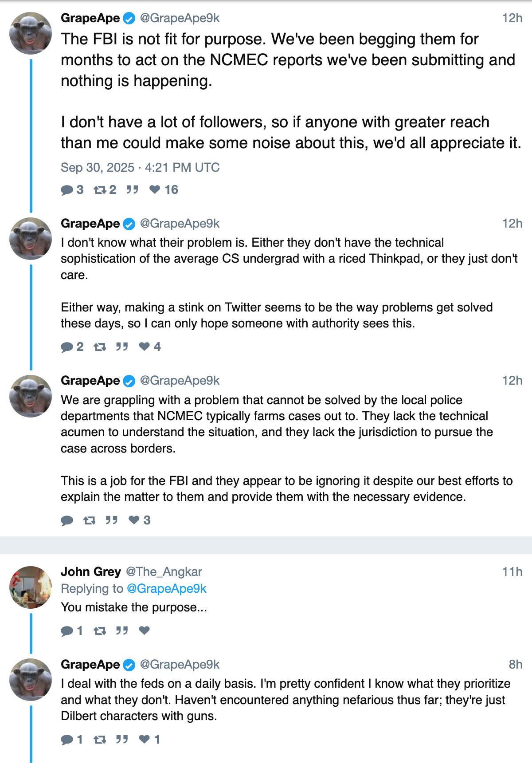Click the 8h timestamp on last tweet
532x764 pixels.
(515, 665)
